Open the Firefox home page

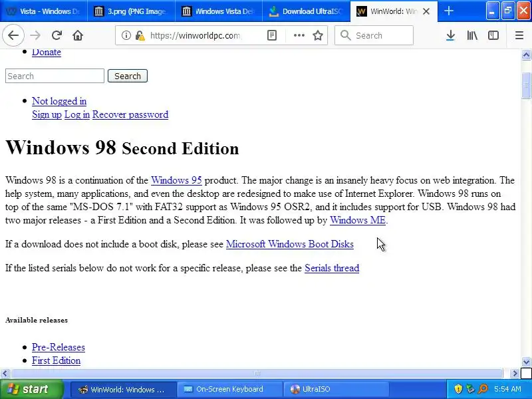tap(78, 35)
